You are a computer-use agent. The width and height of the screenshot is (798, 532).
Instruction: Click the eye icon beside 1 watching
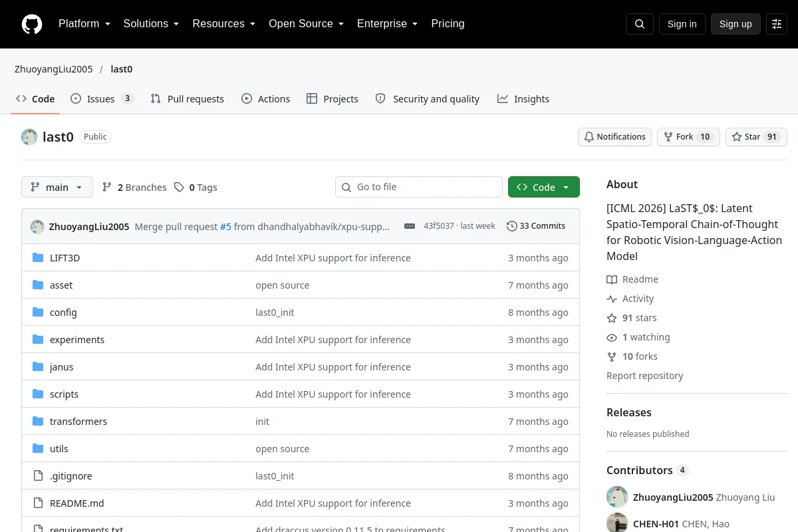pyautogui.click(x=612, y=337)
